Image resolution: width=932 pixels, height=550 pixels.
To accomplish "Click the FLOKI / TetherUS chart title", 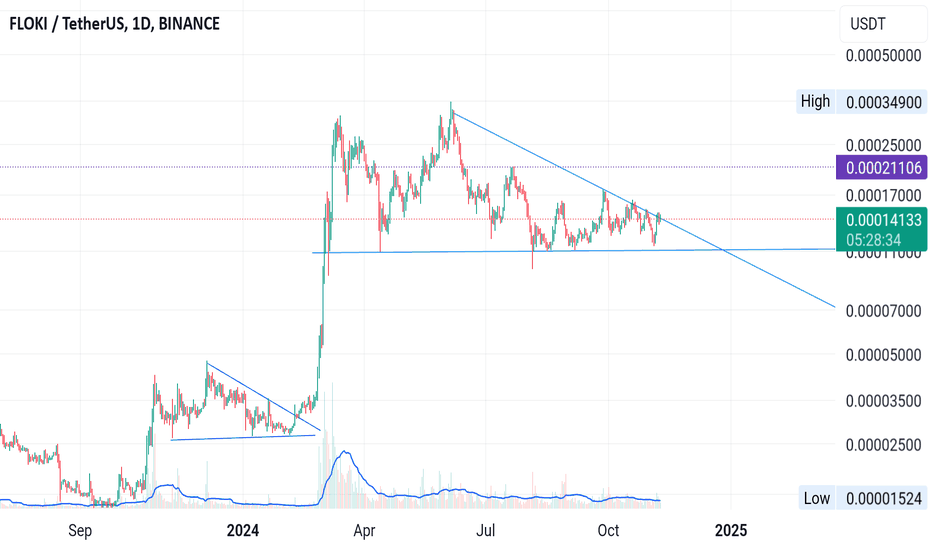I will pyautogui.click(x=115, y=24).
